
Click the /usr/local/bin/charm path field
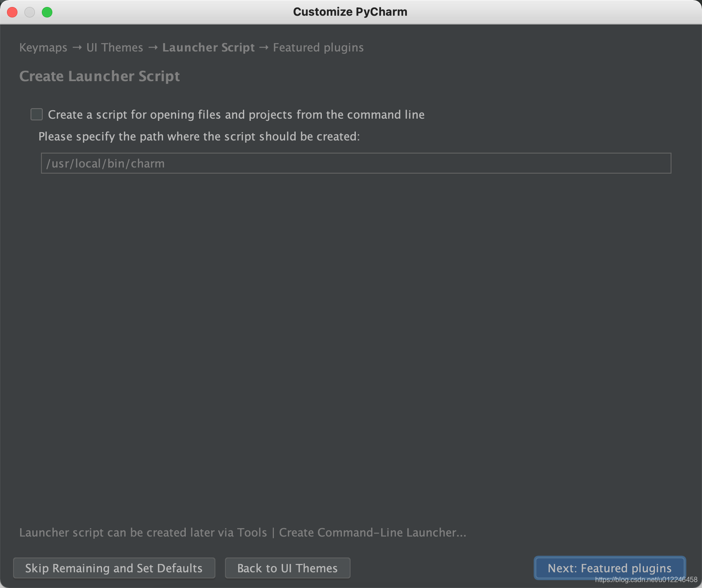[355, 163]
